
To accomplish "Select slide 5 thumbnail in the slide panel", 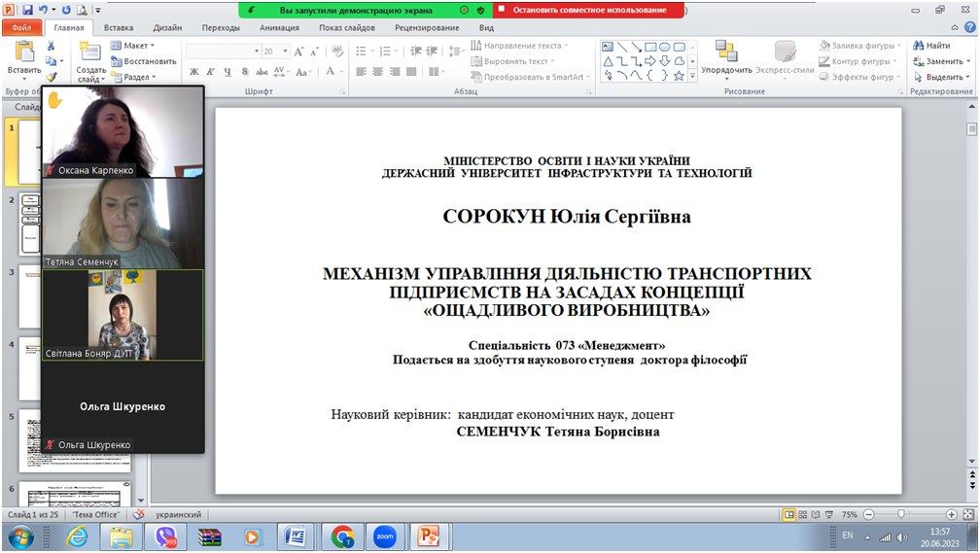I will coord(75,441).
